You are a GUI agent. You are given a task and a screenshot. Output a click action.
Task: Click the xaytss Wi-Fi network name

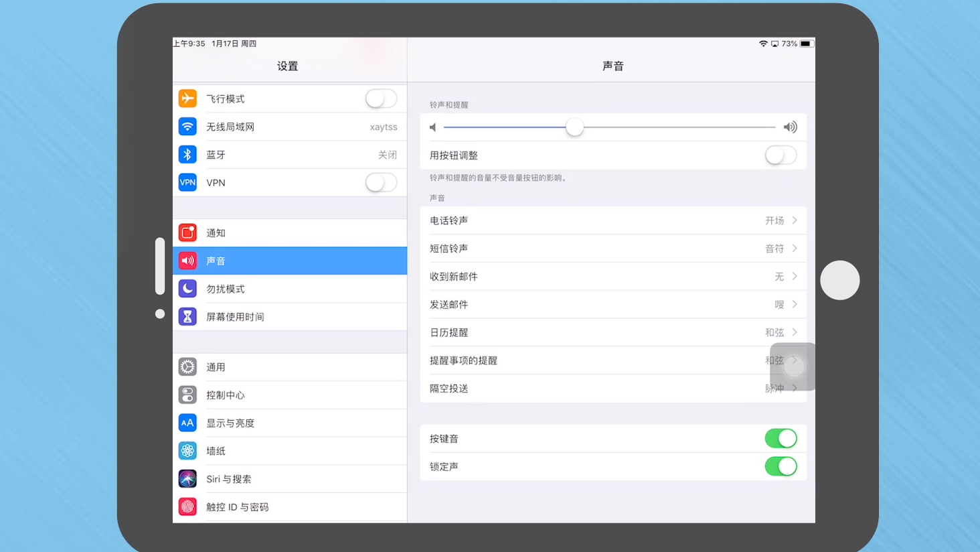[384, 127]
